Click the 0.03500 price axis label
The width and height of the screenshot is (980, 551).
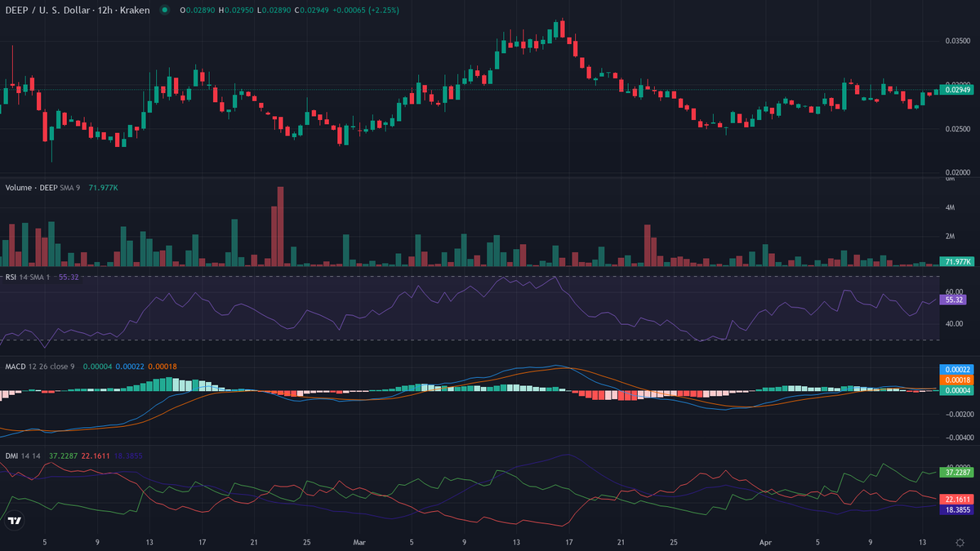(x=957, y=40)
